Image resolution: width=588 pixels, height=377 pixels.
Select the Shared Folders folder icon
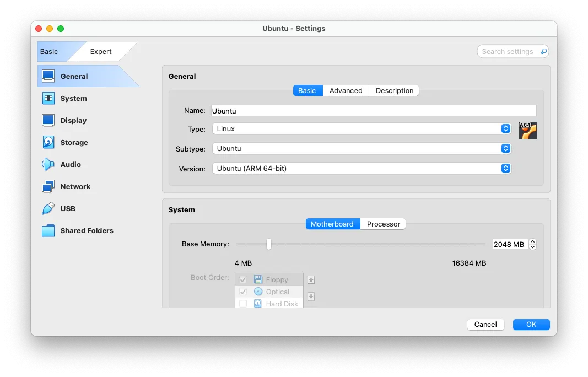pyautogui.click(x=48, y=231)
